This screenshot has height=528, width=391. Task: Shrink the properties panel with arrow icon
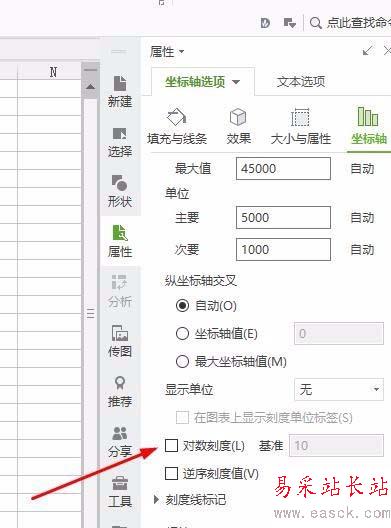368,51
